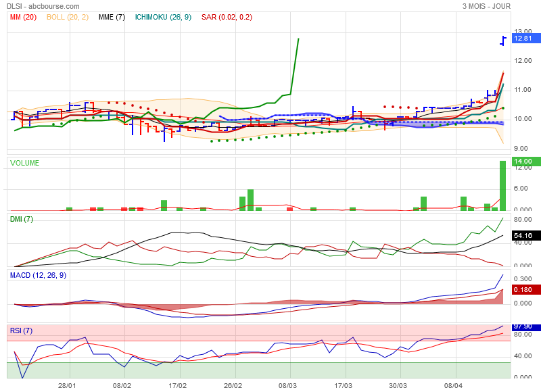Image resolution: width=541 pixels, height=392 pixels.
Task: Click the 80.00 DMI axis label
Action: pyautogui.click(x=523, y=220)
